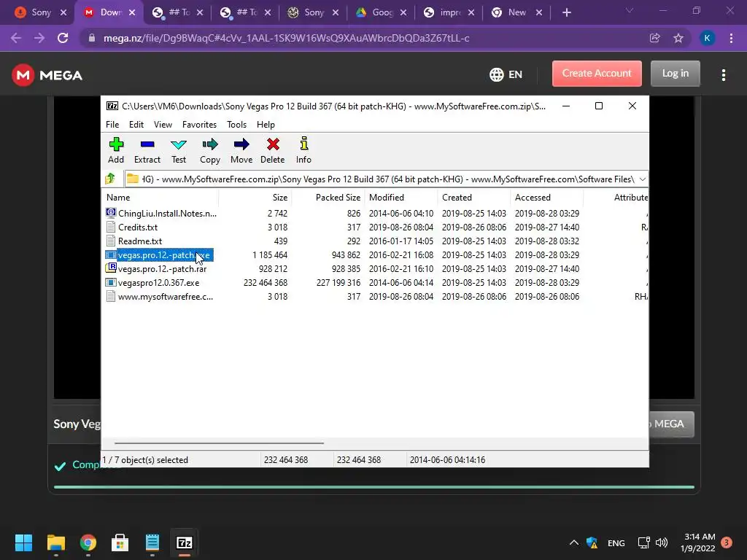Open the Info toolbar icon
The height and width of the screenshot is (560, 747).
pyautogui.click(x=303, y=150)
